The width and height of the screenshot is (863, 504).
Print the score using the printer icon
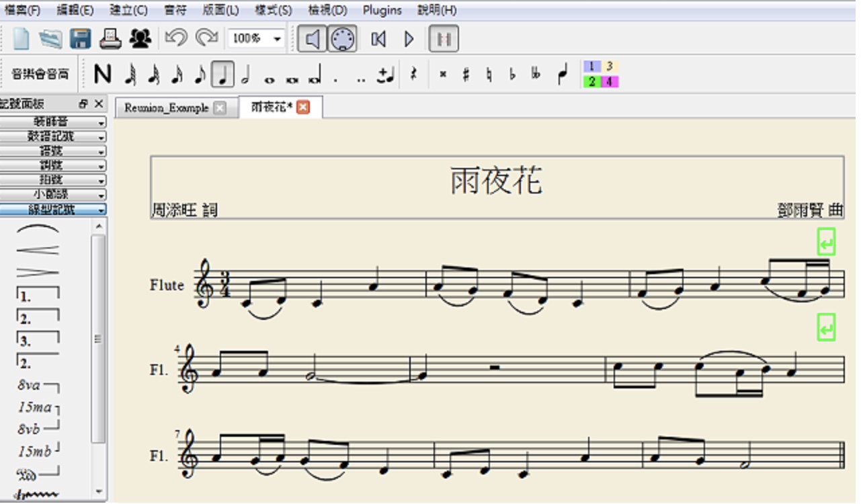[x=110, y=38]
